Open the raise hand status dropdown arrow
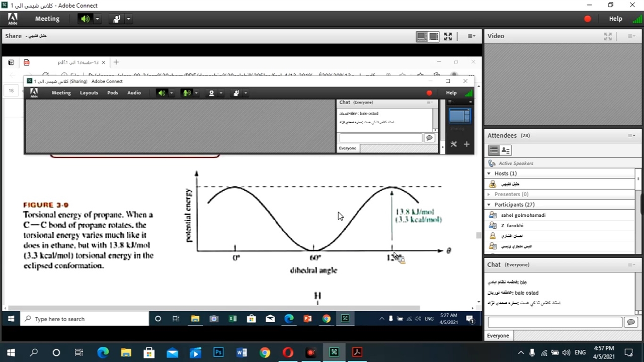The height and width of the screenshot is (362, 644). [128, 19]
